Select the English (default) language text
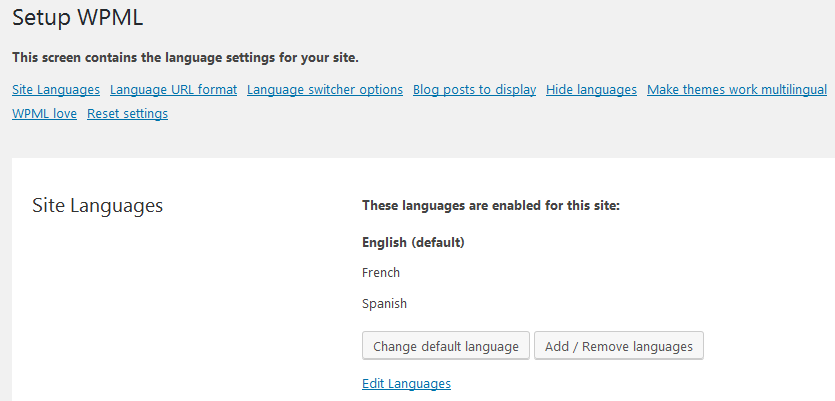The image size is (835, 401). [413, 242]
